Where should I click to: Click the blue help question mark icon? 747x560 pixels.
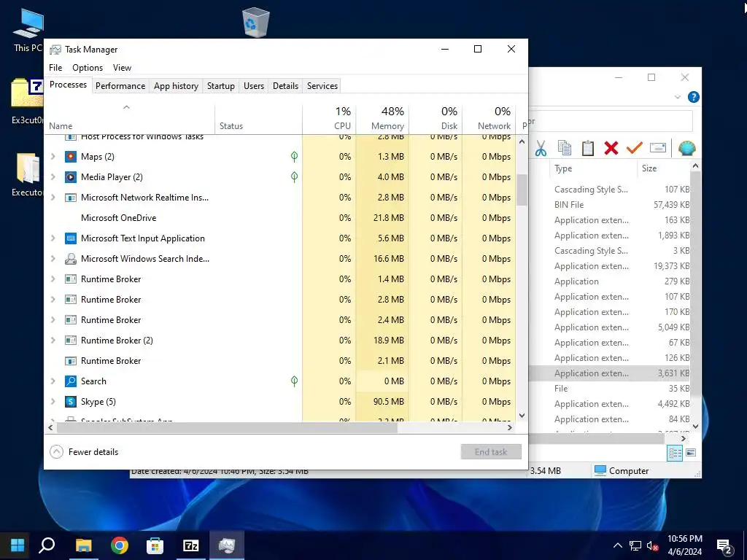coord(694,97)
